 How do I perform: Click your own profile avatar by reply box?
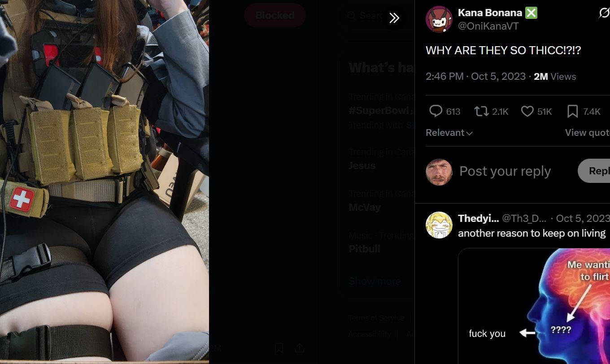pos(439,172)
